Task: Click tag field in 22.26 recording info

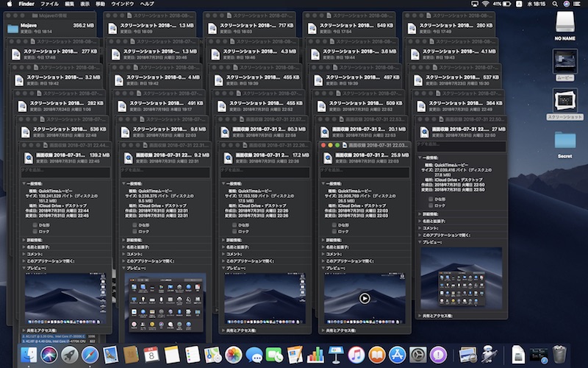Action: (265, 172)
